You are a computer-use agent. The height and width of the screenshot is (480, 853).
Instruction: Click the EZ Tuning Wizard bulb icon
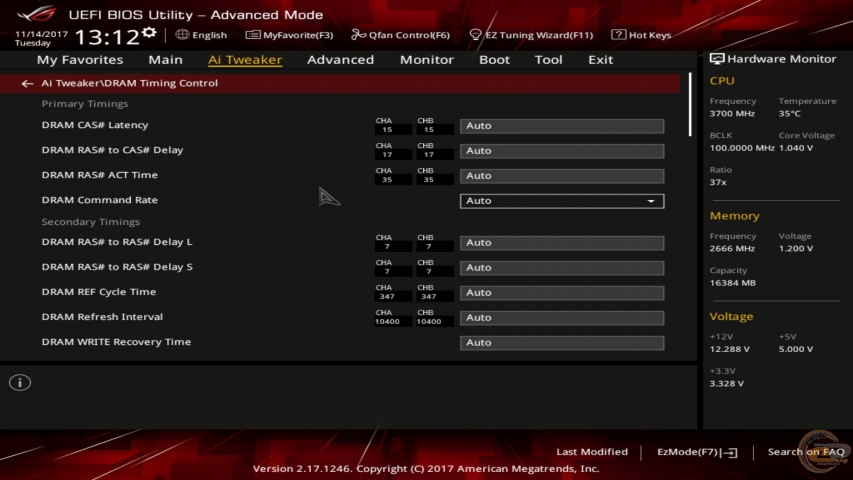pyautogui.click(x=475, y=35)
